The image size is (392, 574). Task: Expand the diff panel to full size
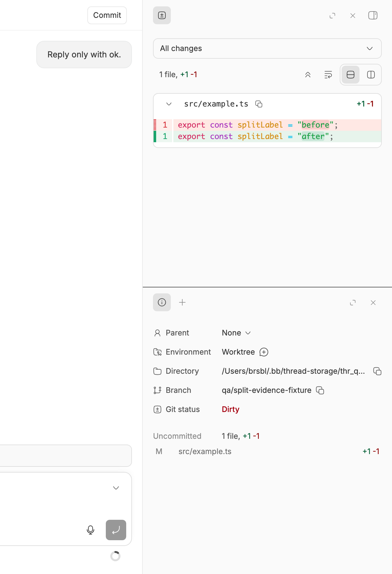332,16
